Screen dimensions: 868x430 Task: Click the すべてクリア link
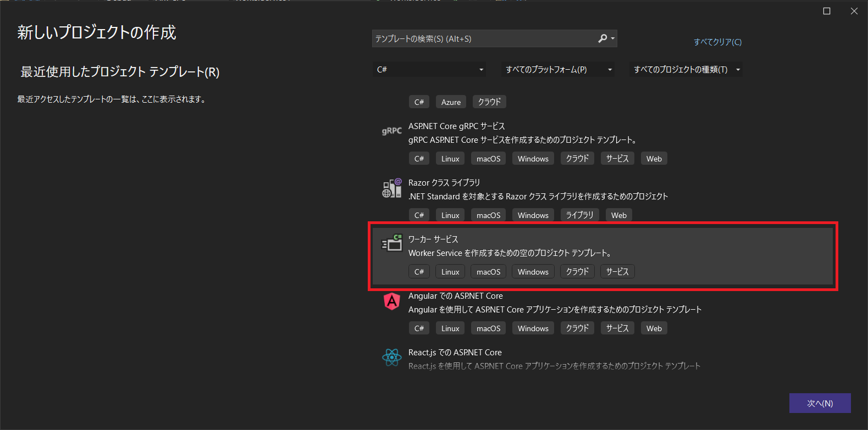click(717, 42)
